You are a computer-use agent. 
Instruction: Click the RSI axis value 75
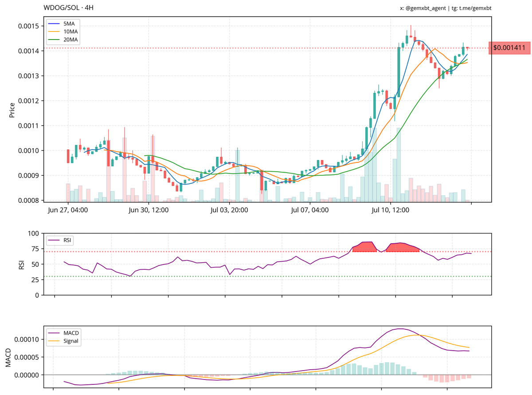point(35,249)
